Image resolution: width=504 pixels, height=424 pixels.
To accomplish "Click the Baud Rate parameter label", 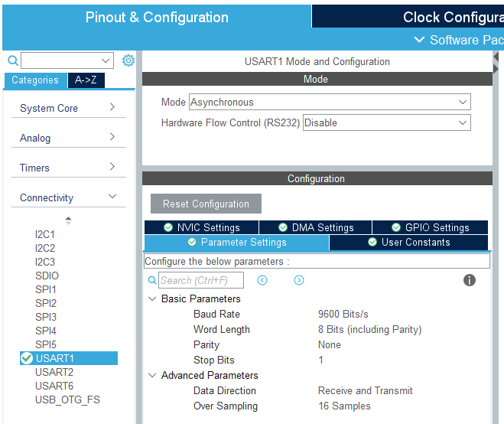I will pos(216,314).
